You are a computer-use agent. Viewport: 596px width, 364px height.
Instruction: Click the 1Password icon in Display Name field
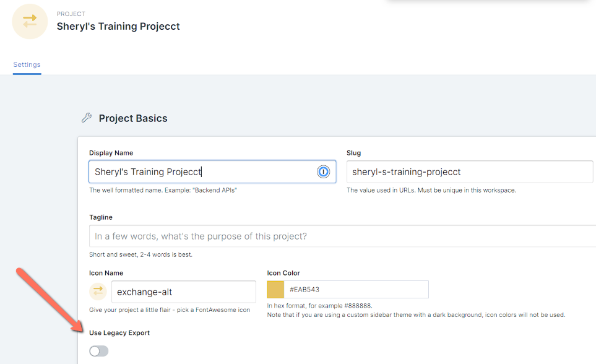tap(323, 172)
